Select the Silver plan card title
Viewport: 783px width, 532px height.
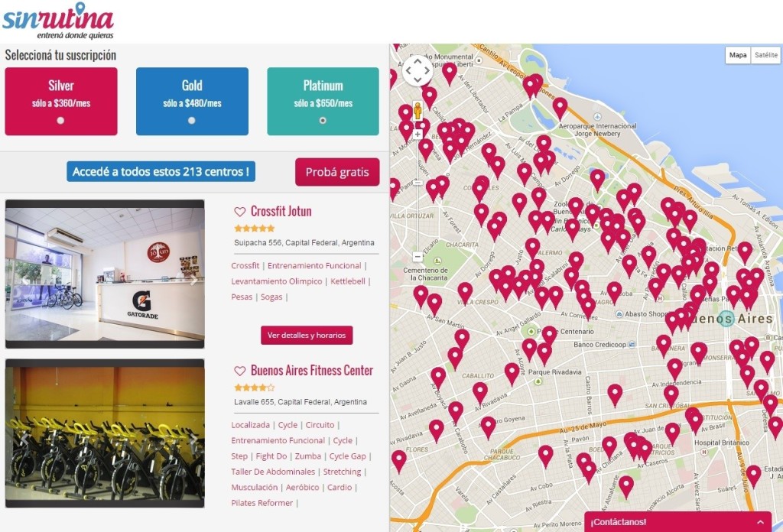click(x=61, y=86)
